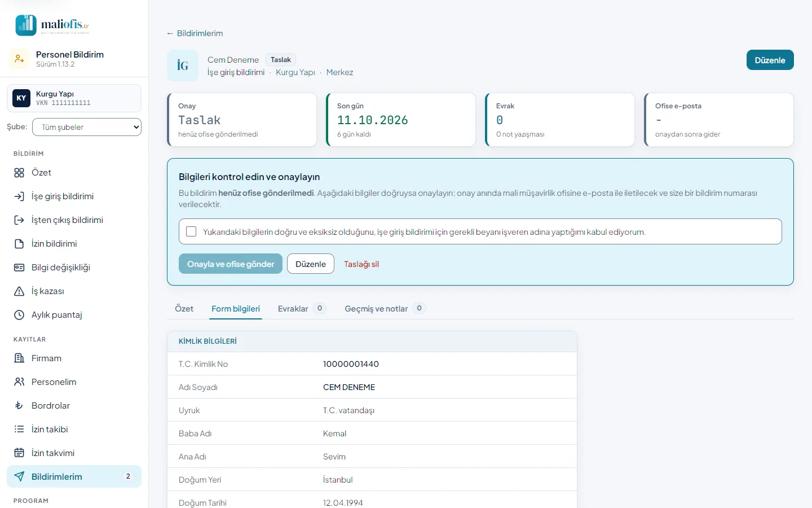Click the İşten çıkış bildirimi exit icon
The height and width of the screenshot is (508, 812).
click(19, 220)
